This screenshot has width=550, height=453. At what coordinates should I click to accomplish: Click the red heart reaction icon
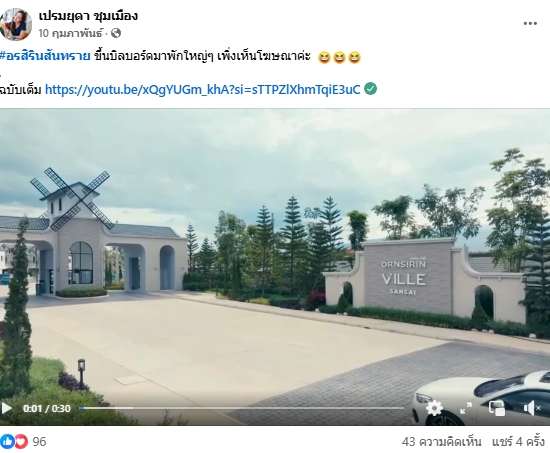21,441
